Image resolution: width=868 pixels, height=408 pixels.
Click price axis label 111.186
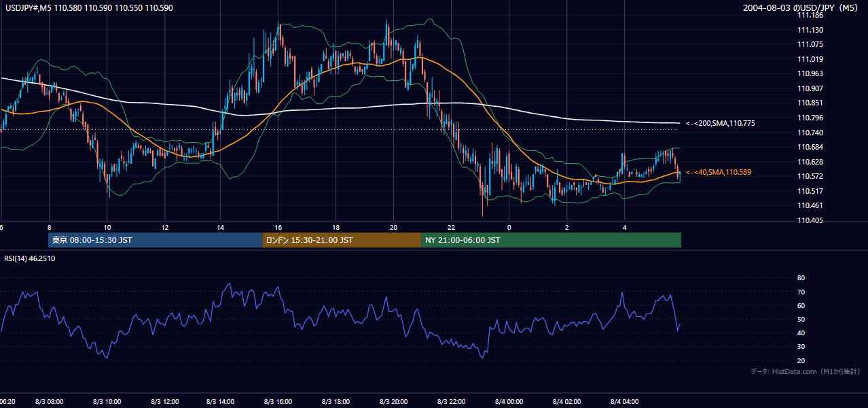point(810,15)
